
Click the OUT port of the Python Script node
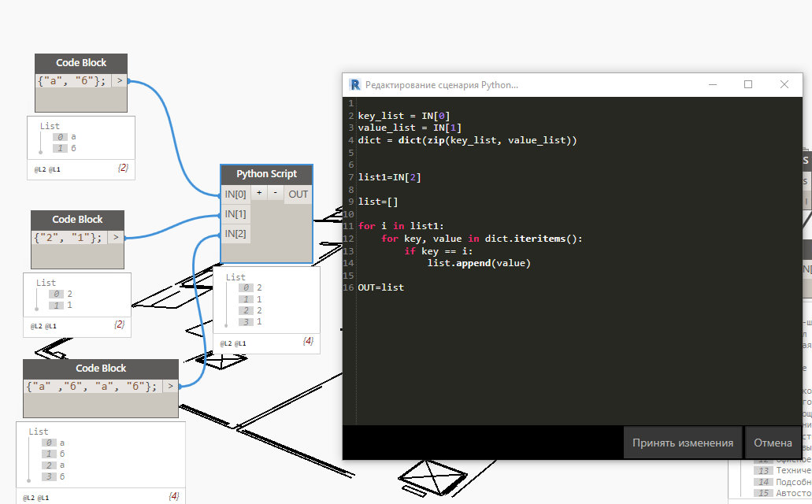click(298, 194)
